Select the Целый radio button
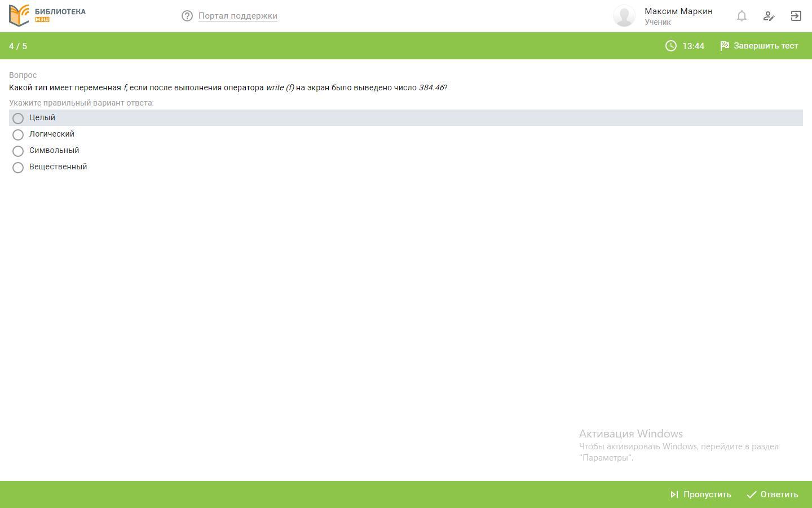812x508 pixels. [18, 118]
